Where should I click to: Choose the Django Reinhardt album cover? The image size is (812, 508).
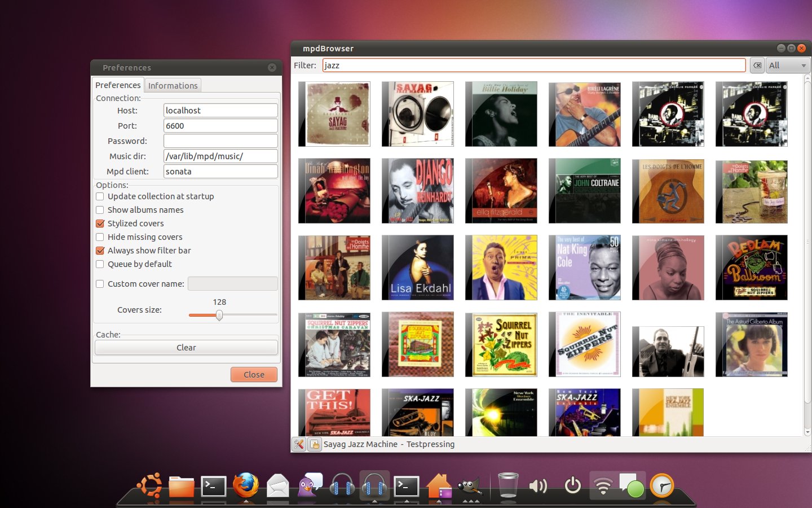coord(418,191)
